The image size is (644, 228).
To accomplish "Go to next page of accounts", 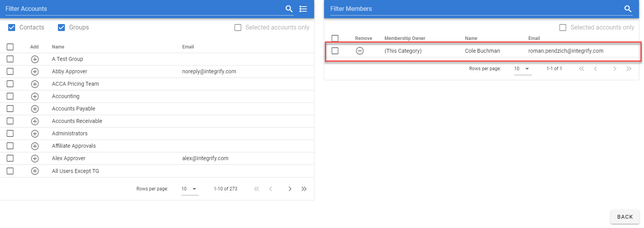I will (290, 189).
